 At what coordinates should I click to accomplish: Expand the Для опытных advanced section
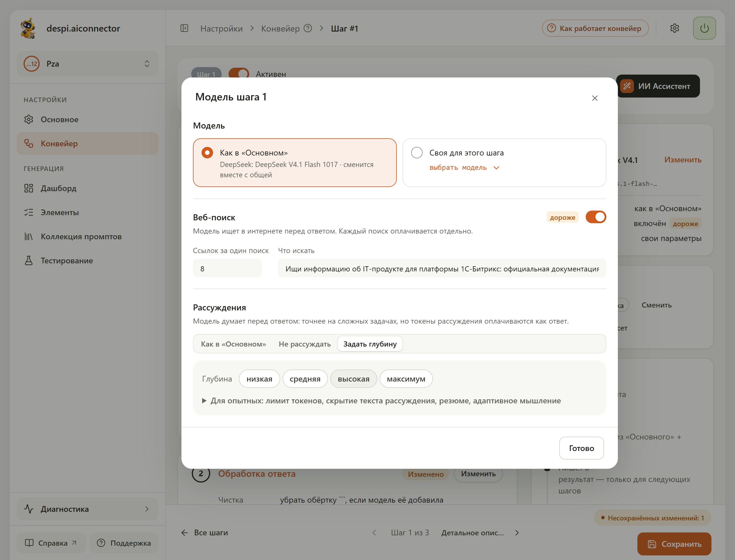pyautogui.click(x=381, y=401)
